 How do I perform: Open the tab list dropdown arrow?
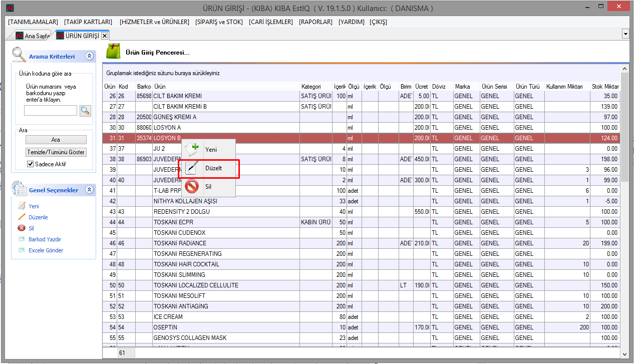coord(625,34)
